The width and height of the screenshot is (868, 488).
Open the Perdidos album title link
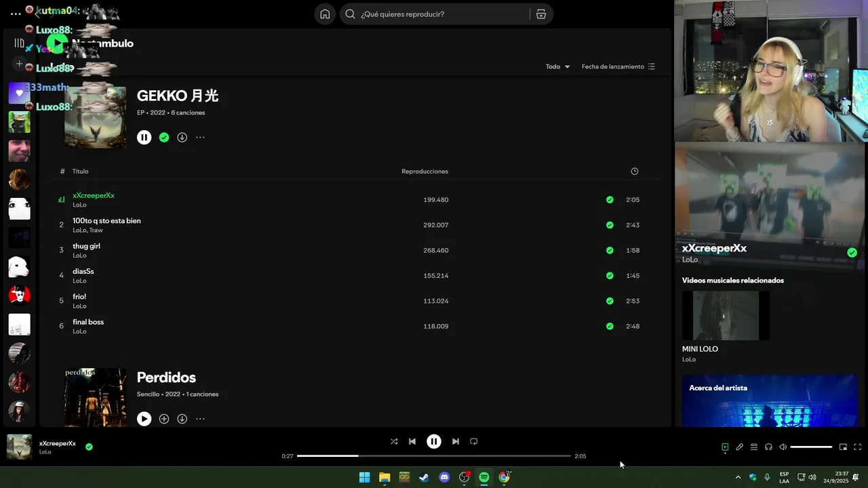pos(166,378)
